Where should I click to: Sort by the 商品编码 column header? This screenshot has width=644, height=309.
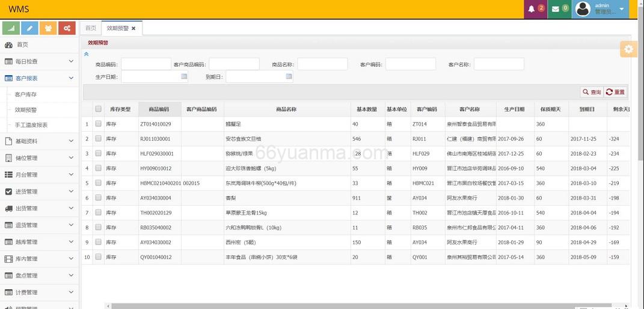159,109
